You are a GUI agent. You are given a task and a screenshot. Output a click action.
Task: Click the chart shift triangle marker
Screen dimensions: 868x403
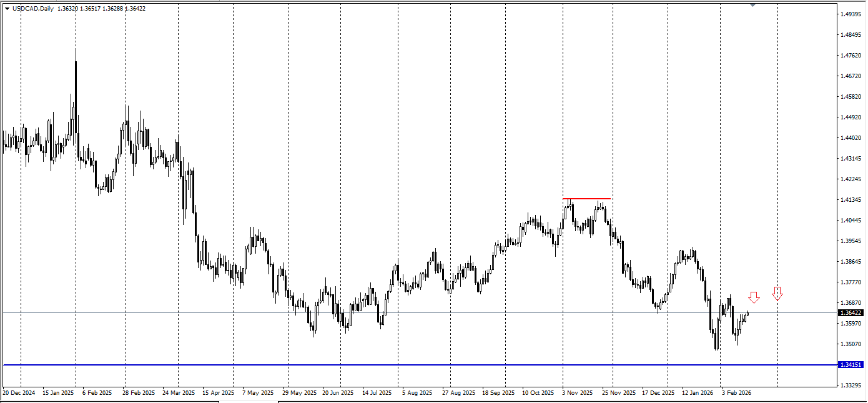point(753,5)
